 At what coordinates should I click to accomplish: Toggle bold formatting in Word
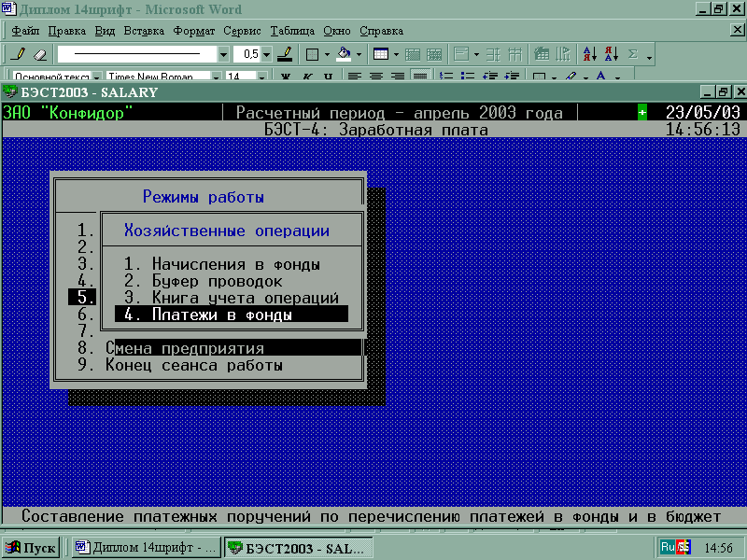click(286, 77)
